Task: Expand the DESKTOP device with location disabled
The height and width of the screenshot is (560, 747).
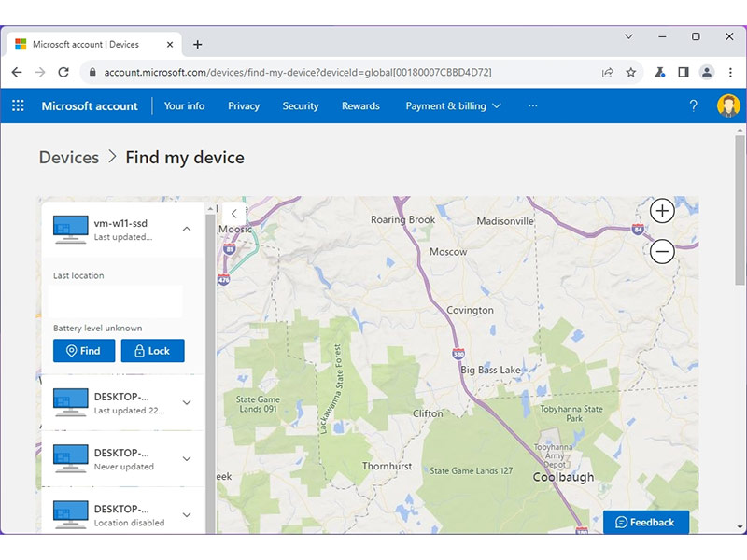Action: (x=187, y=515)
